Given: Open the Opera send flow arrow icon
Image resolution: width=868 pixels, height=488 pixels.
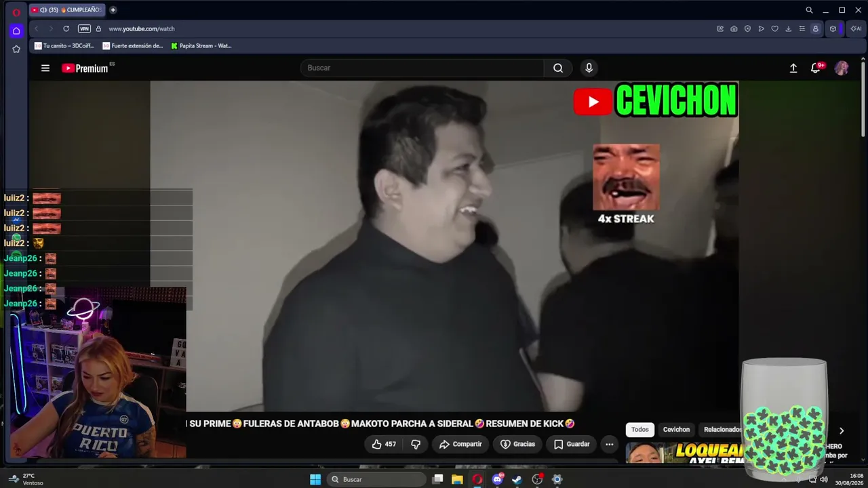Looking at the screenshot, I should [x=761, y=28].
